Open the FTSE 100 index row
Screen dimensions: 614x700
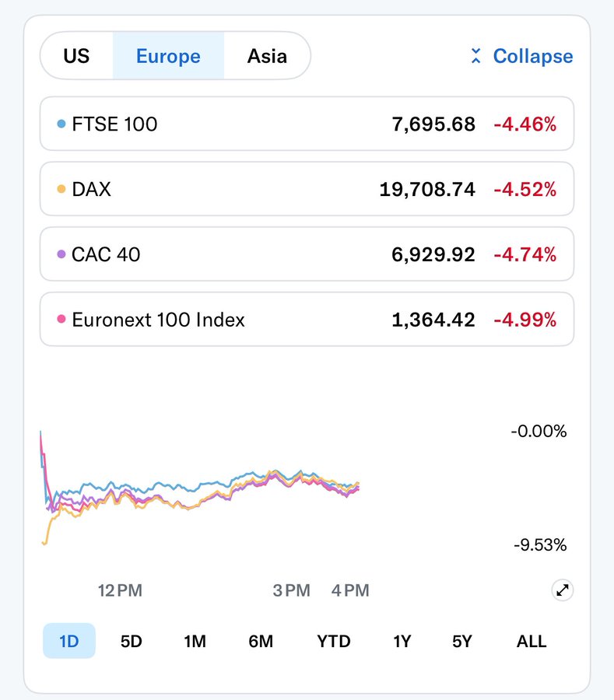tap(307, 124)
